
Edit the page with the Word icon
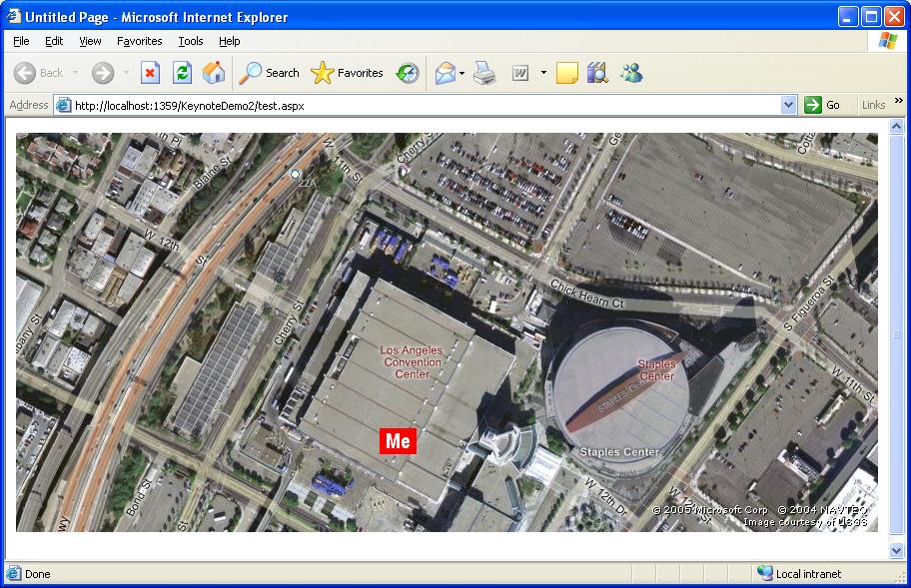pos(520,73)
